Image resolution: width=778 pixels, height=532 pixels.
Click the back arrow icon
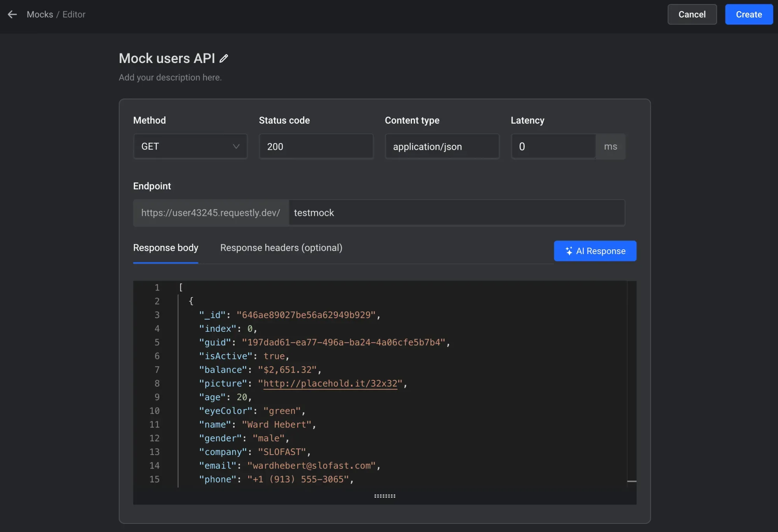pos(12,14)
